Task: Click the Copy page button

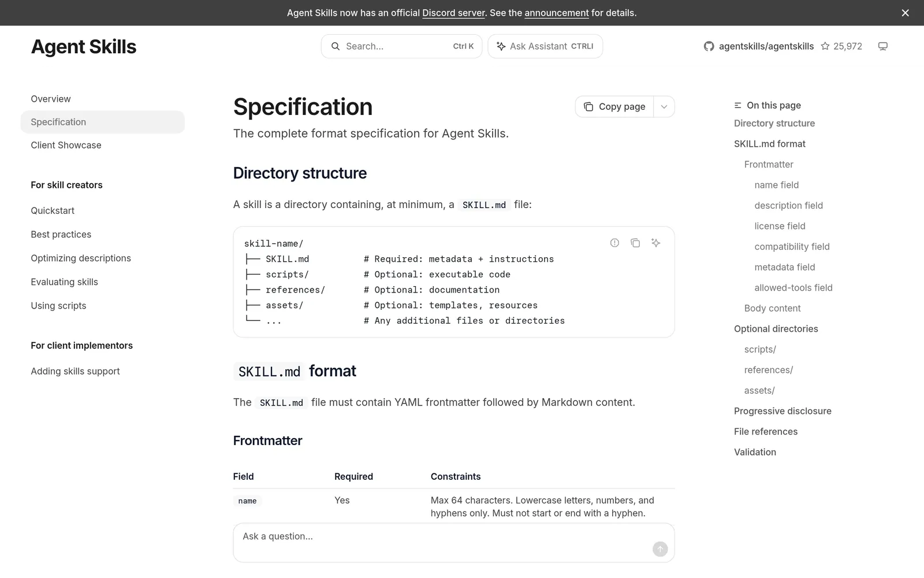Action: (x=614, y=106)
